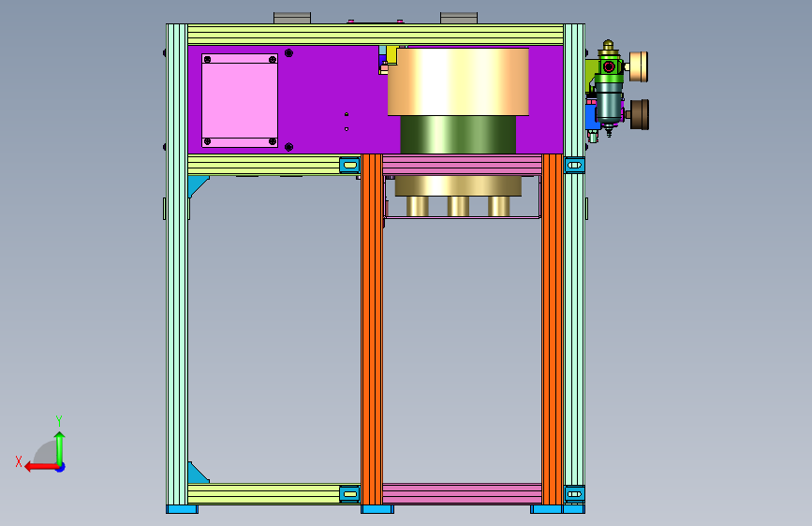Select blue bracket joining bottom yellow beam
Screen dimensions: 812x526
point(349,494)
